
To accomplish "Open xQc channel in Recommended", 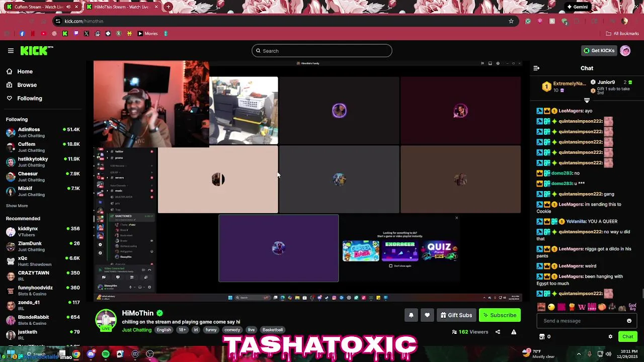I will point(43,261).
